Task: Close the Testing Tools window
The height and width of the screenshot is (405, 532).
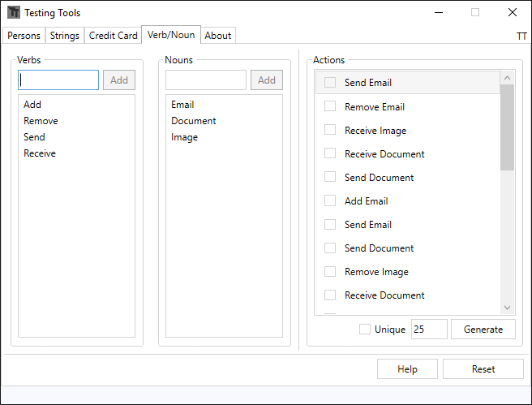Action: tap(513, 12)
